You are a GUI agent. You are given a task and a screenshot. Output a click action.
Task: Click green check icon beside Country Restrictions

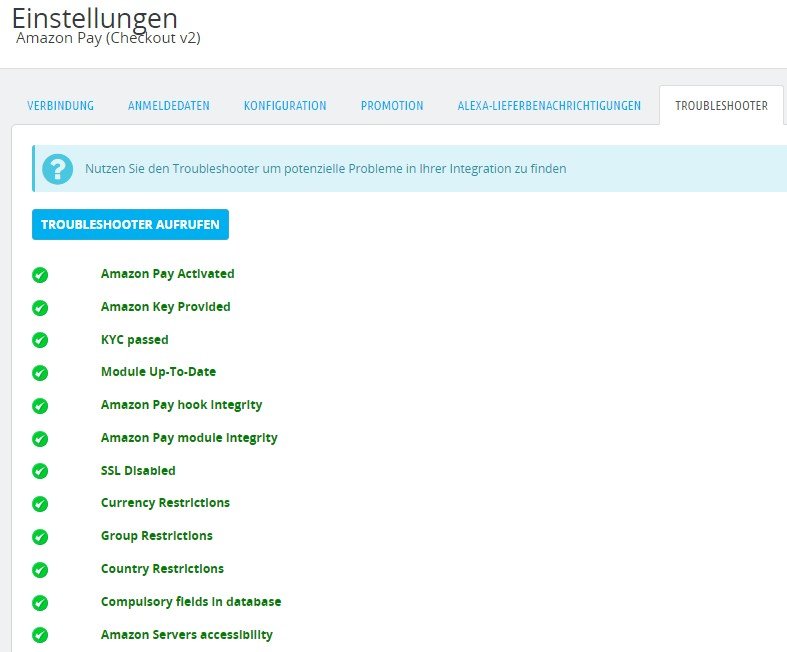40,570
